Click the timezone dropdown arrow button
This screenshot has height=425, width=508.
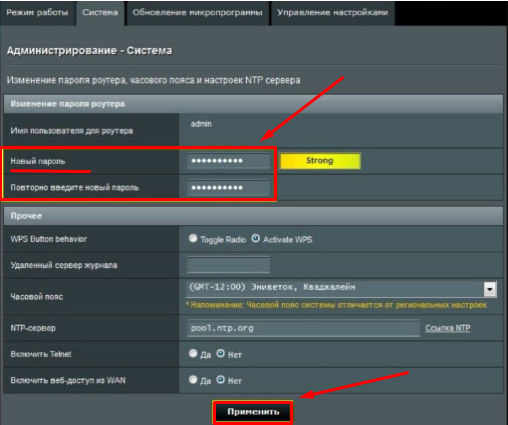coord(490,289)
